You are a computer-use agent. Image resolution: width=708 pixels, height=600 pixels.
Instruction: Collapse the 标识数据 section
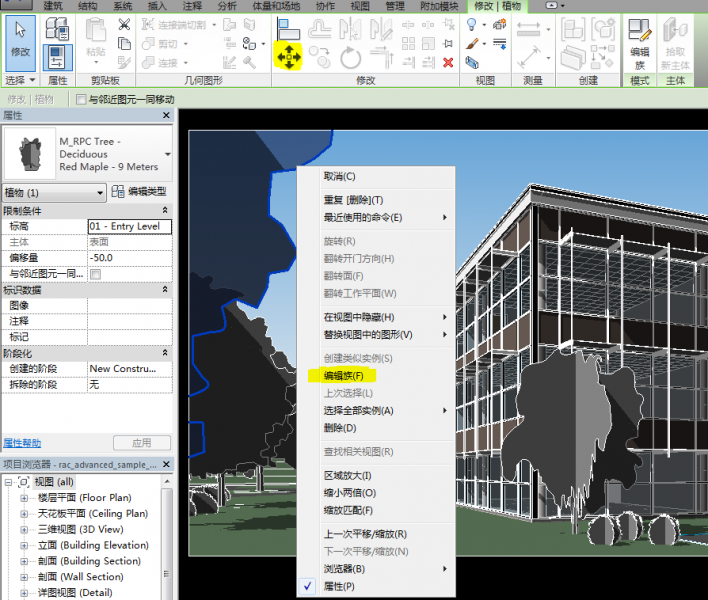(x=165, y=289)
